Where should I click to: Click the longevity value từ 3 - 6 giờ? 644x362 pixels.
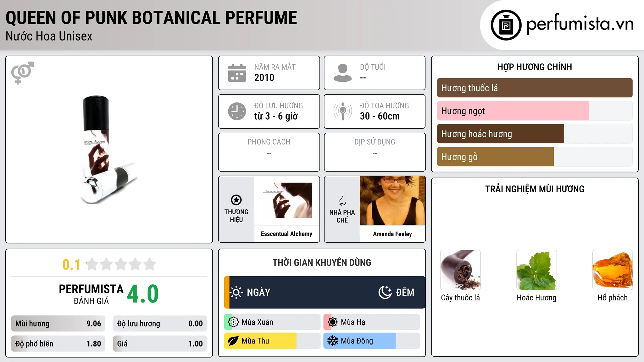(x=276, y=116)
